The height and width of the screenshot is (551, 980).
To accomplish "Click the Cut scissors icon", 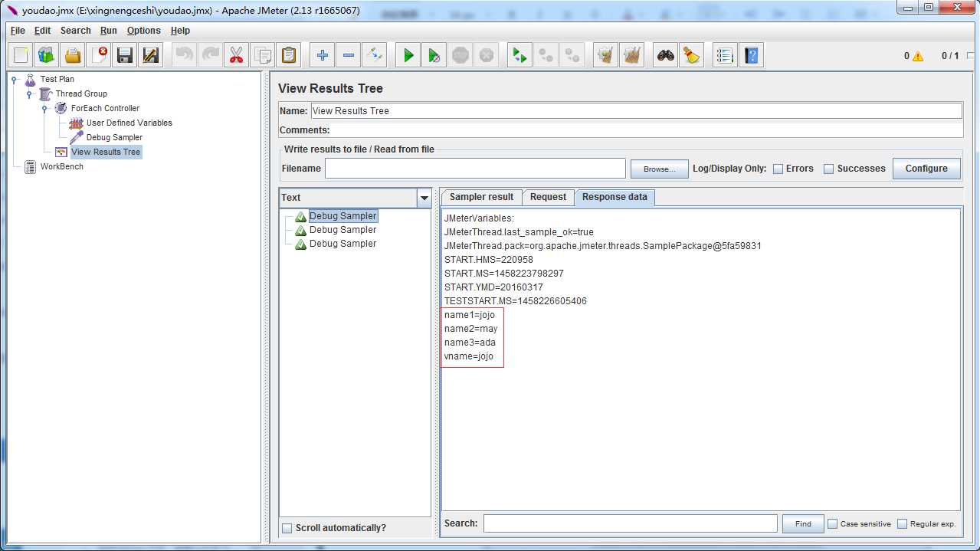I will point(236,55).
